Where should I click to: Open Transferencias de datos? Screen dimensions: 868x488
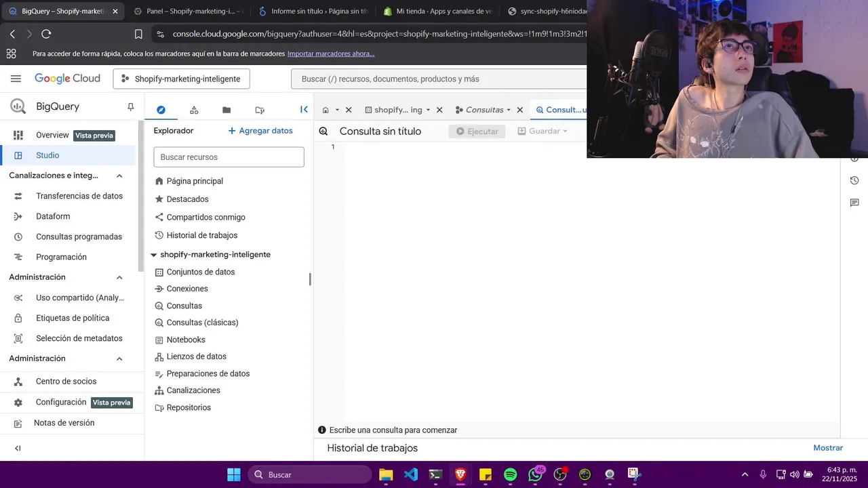[68, 196]
